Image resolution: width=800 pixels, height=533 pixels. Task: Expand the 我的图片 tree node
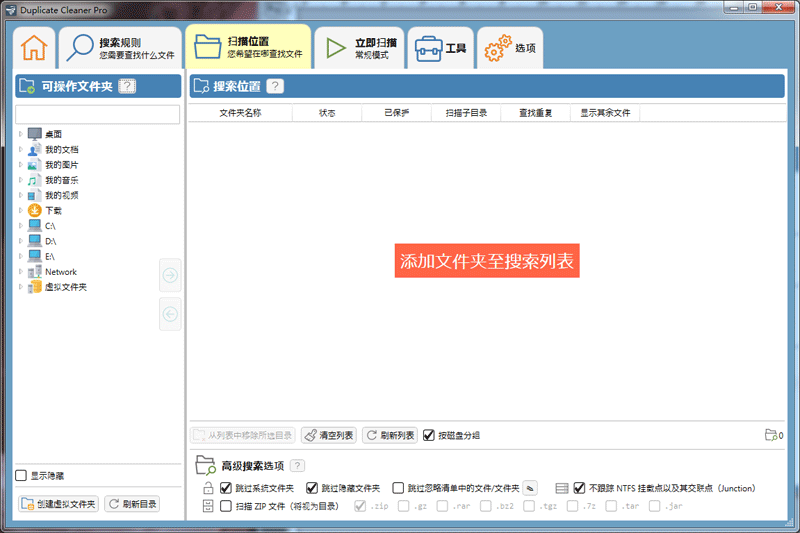(x=21, y=165)
